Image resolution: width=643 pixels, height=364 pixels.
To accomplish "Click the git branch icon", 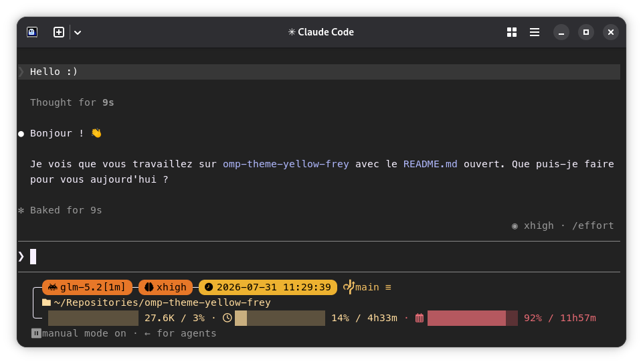I will (x=349, y=286).
